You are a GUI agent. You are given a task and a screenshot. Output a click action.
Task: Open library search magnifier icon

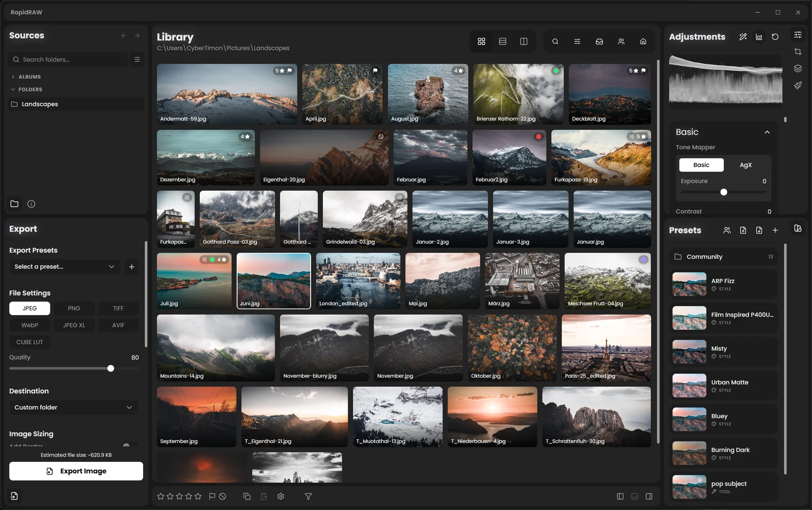click(x=555, y=42)
